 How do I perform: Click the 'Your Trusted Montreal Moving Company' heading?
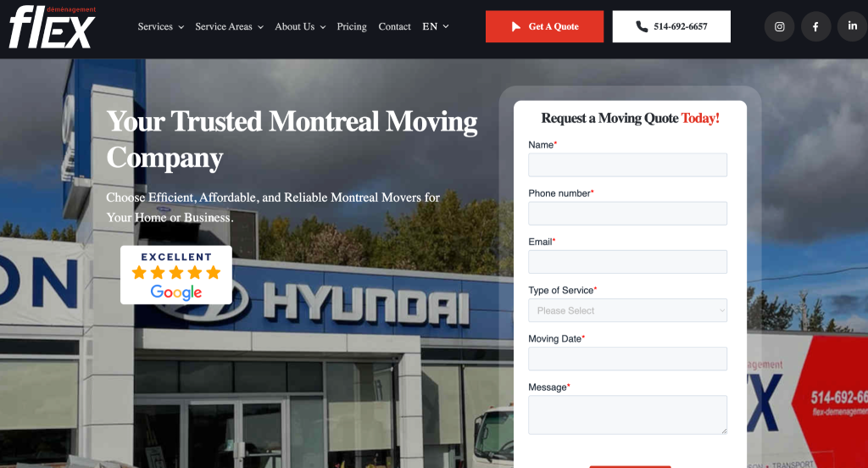point(292,140)
